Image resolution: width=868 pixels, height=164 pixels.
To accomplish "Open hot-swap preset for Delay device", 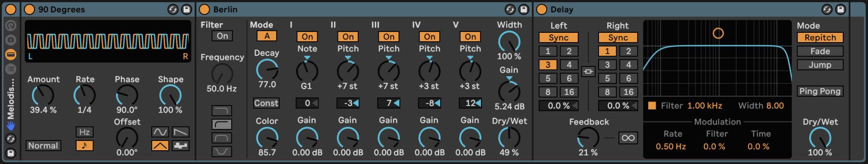I will (827, 9).
